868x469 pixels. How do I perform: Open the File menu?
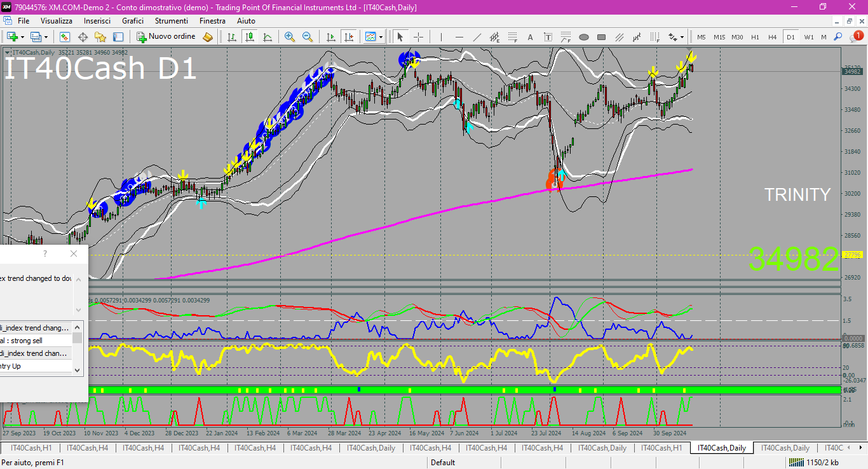(x=24, y=21)
